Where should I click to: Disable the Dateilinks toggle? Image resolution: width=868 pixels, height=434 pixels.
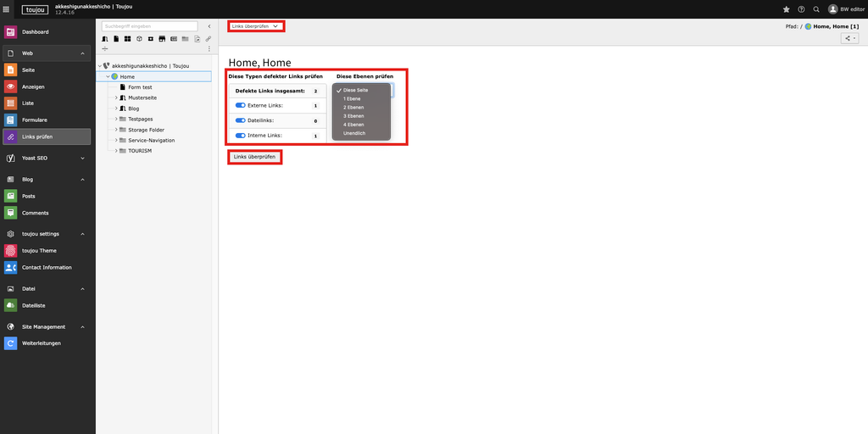[x=241, y=121]
